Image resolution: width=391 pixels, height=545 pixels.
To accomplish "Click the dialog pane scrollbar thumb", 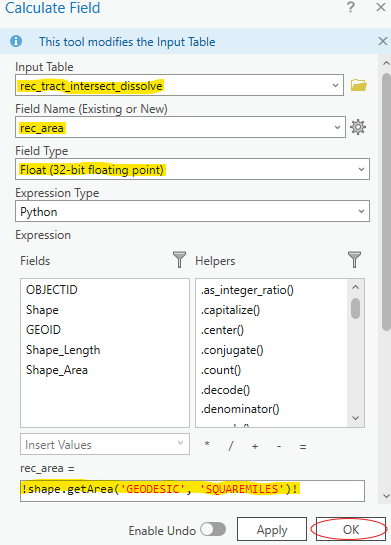I will pyautogui.click(x=386, y=202).
